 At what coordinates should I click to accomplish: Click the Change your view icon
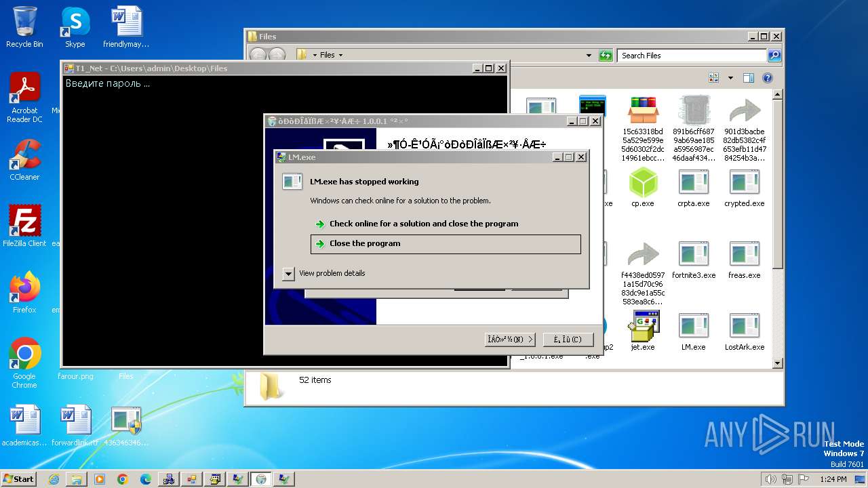(x=713, y=78)
